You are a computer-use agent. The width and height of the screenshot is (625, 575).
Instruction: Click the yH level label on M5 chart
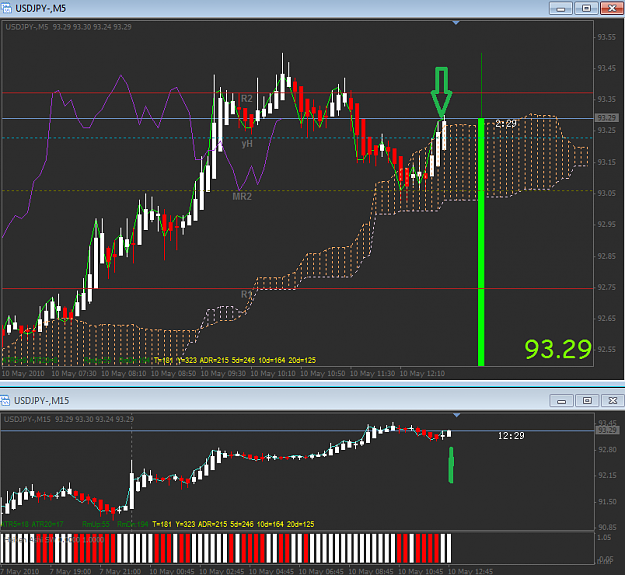[x=247, y=144]
